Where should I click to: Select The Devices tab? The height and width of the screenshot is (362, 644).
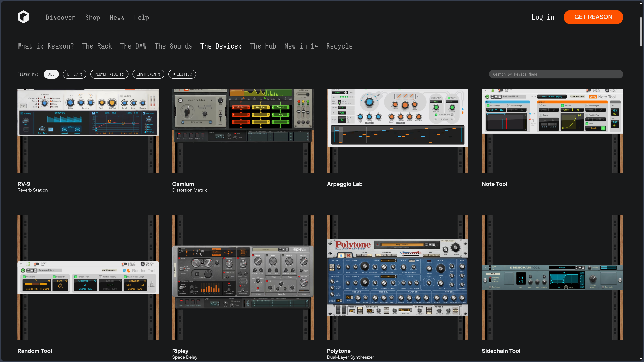pyautogui.click(x=221, y=46)
